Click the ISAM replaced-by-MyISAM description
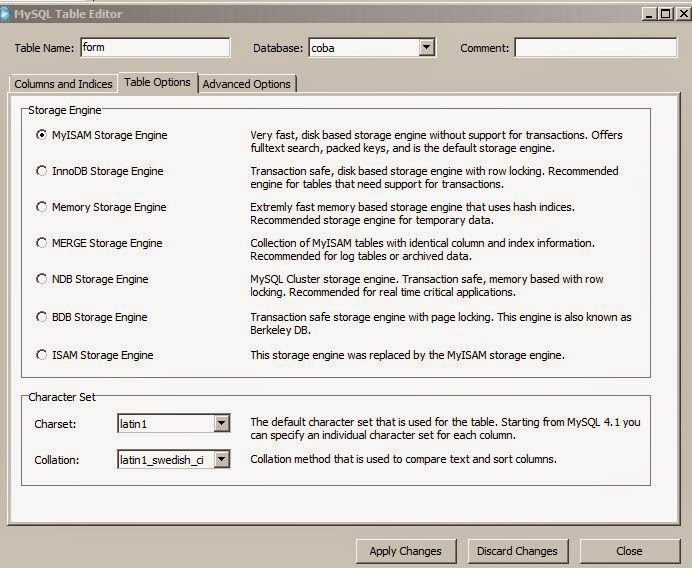Viewport: 692px width, 568px height. point(407,355)
